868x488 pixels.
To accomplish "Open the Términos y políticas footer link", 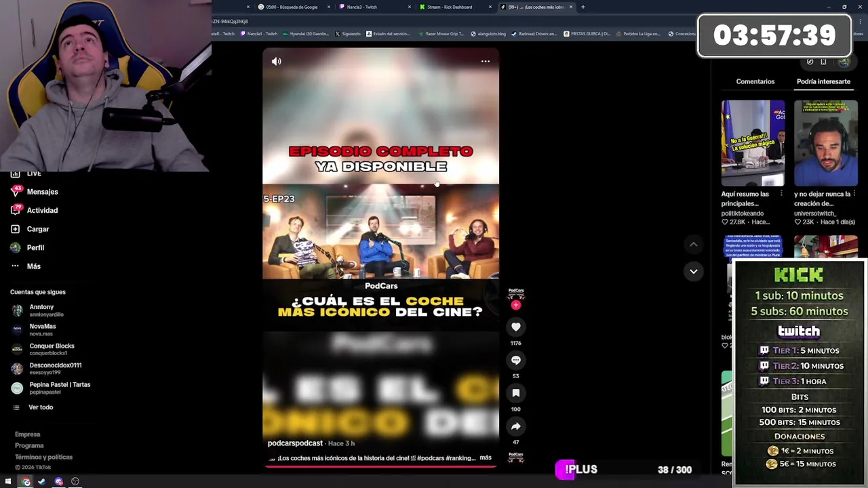I will [43, 457].
